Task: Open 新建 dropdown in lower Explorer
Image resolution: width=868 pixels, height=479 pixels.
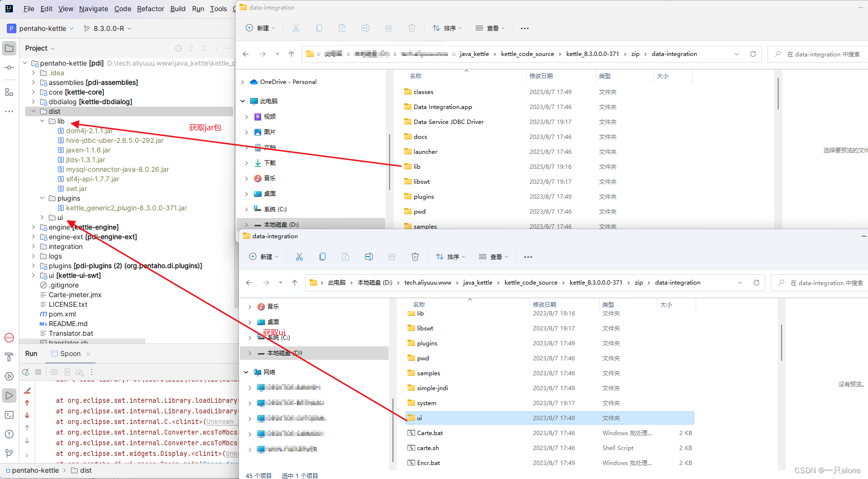Action: [264, 257]
